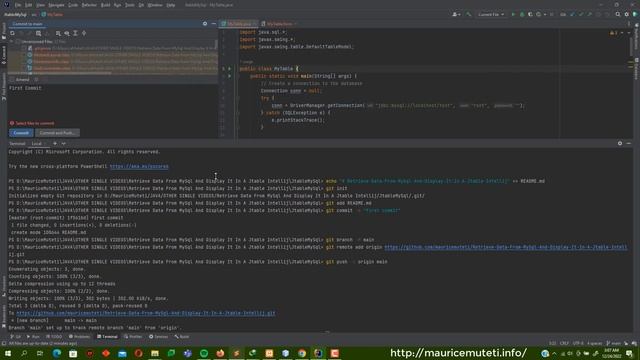Click Git Push arrow icon in main toolbar
640x360 pixels.
point(589,14)
